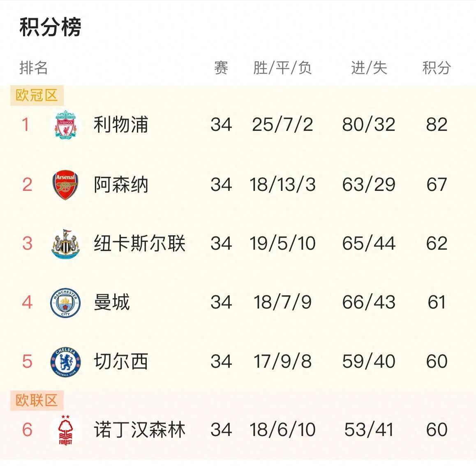
Task: Open the 利物浦 team name link
Action: tap(120, 124)
